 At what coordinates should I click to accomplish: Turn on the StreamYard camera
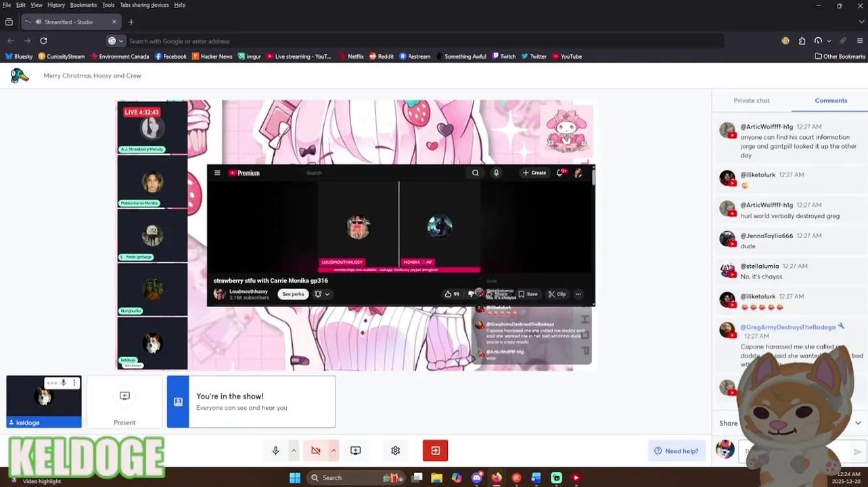pos(316,450)
